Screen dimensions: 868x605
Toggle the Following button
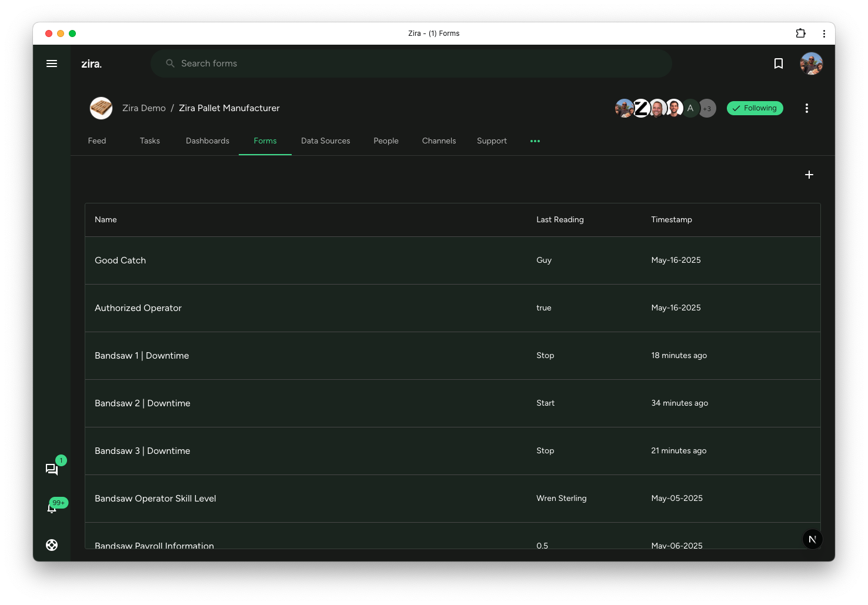pos(755,108)
